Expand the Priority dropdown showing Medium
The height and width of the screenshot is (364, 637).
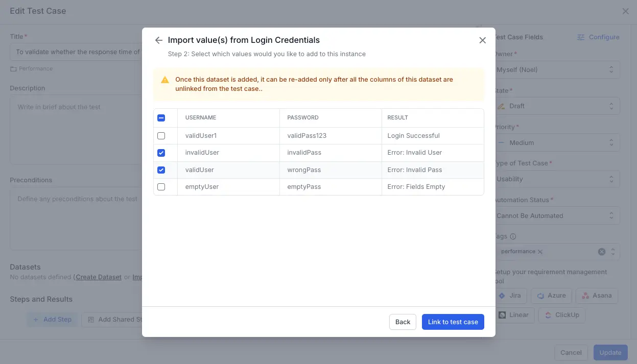(557, 143)
